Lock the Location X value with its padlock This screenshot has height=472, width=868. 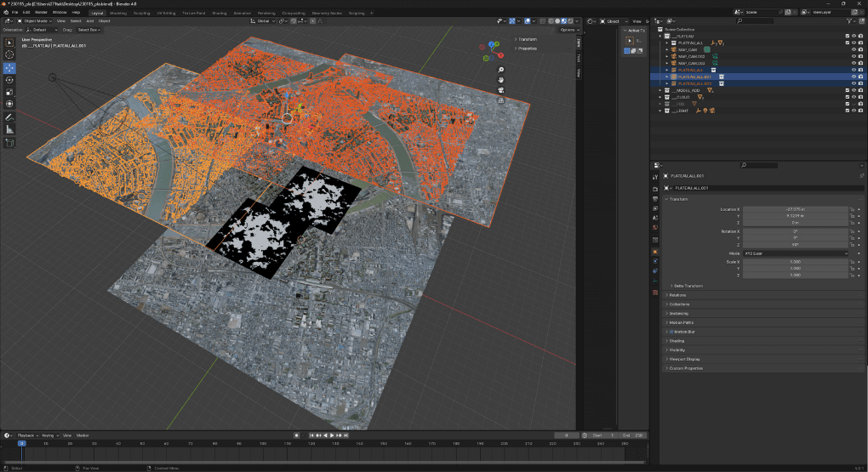(x=852, y=210)
